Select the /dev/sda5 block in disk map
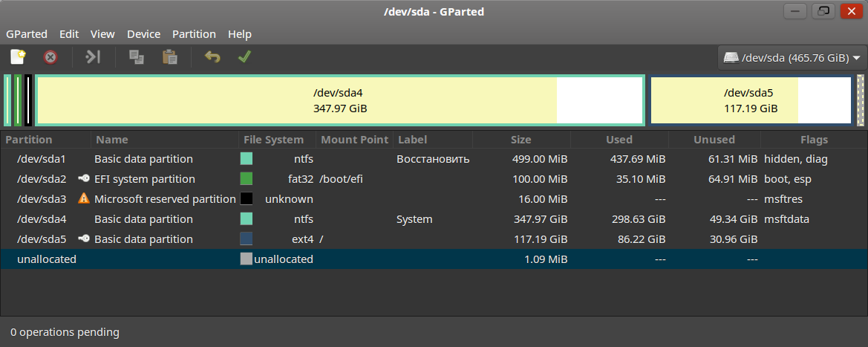 [751, 101]
